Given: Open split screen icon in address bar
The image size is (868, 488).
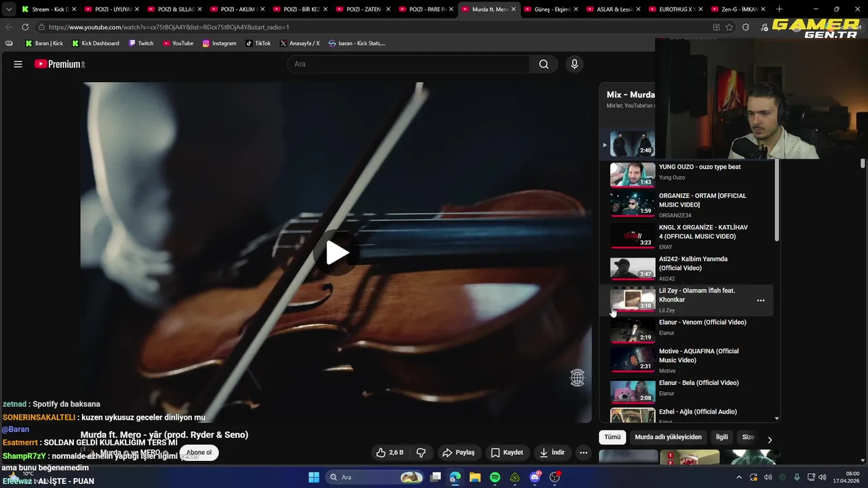Looking at the screenshot, I should click(x=716, y=27).
